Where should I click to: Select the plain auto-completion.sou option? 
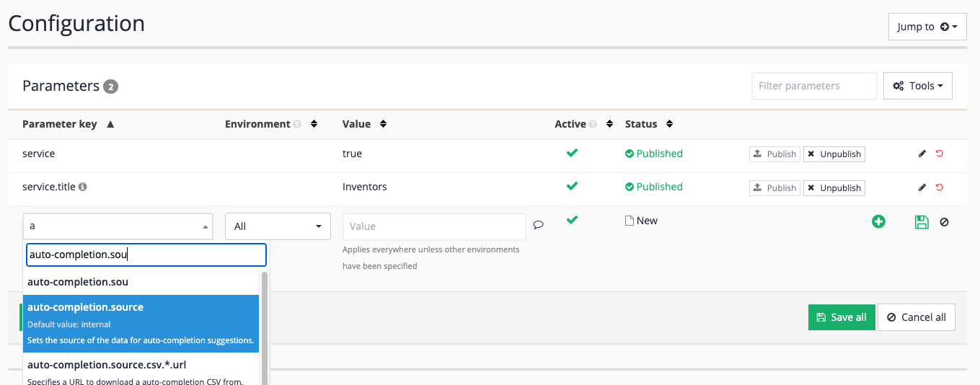pyautogui.click(x=141, y=282)
